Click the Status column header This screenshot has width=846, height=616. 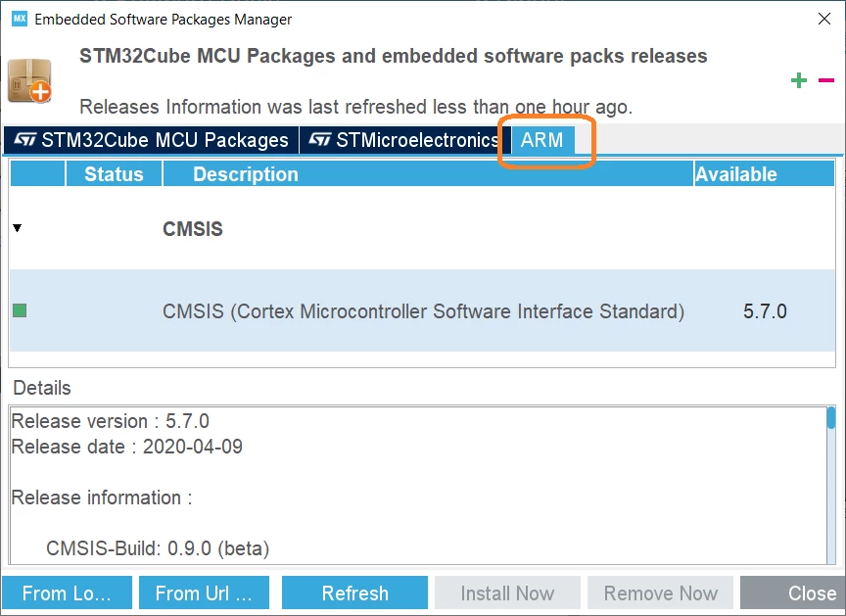point(114,173)
